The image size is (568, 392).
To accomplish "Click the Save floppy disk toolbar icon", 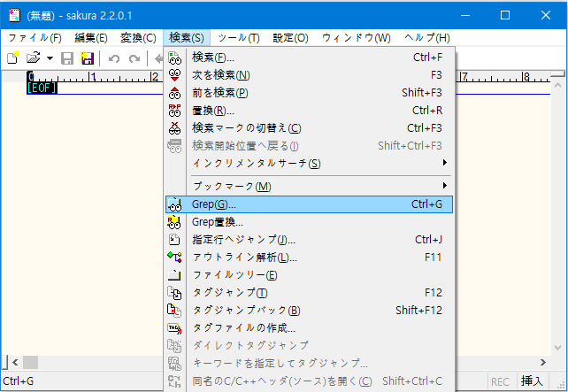I will (67, 58).
